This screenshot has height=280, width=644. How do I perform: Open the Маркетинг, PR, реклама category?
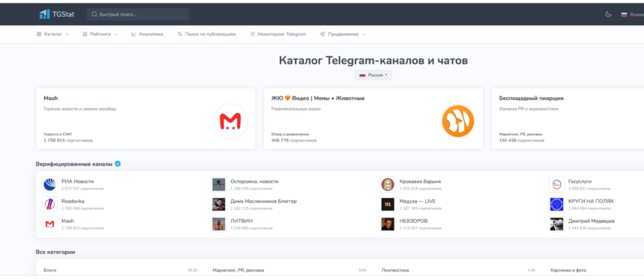click(238, 270)
